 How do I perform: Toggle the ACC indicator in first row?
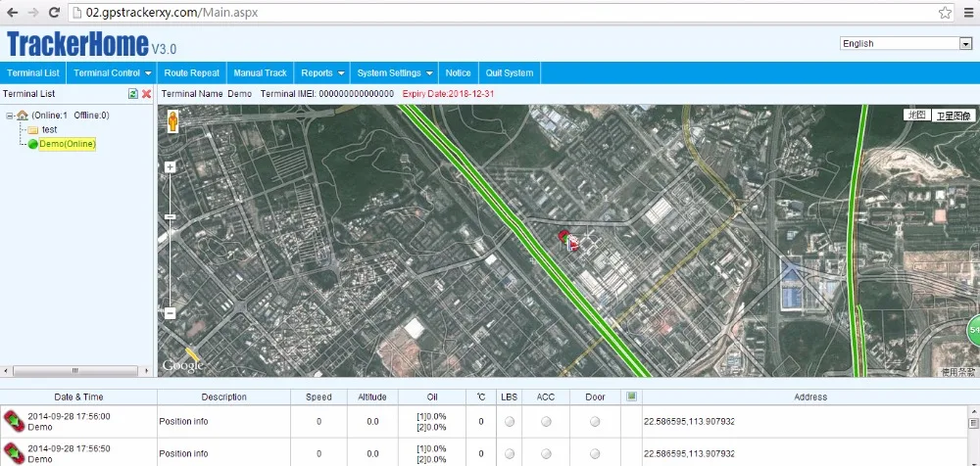click(546, 421)
